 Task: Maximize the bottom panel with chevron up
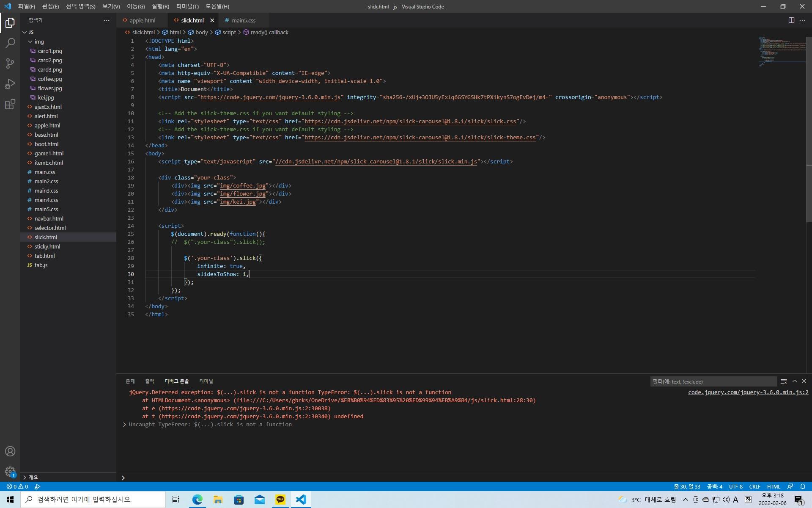click(x=795, y=381)
